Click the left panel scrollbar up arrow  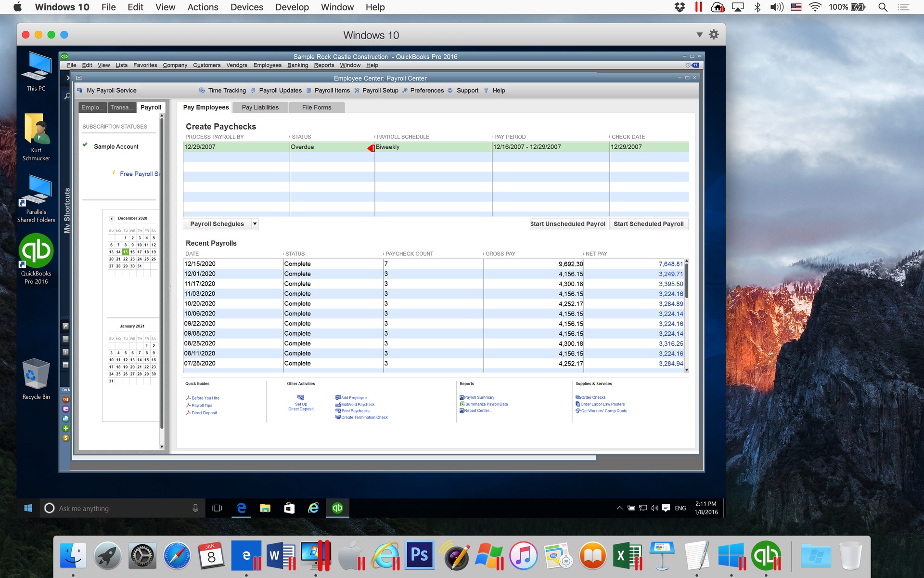pyautogui.click(x=162, y=116)
